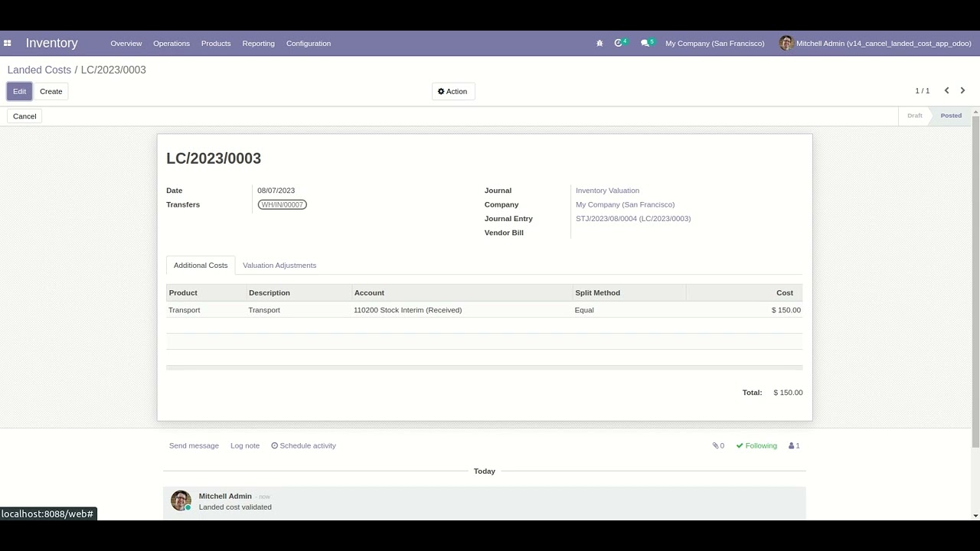The height and width of the screenshot is (551, 980).
Task: Toggle the Following subscription button
Action: (x=756, y=445)
